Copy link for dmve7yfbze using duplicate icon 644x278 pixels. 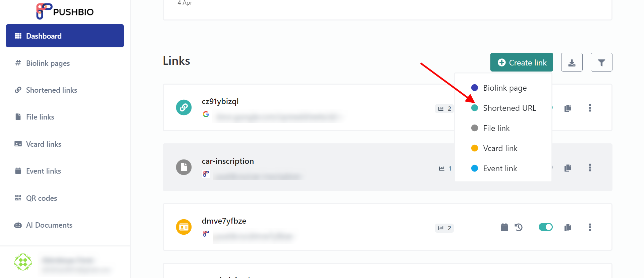coord(568,228)
